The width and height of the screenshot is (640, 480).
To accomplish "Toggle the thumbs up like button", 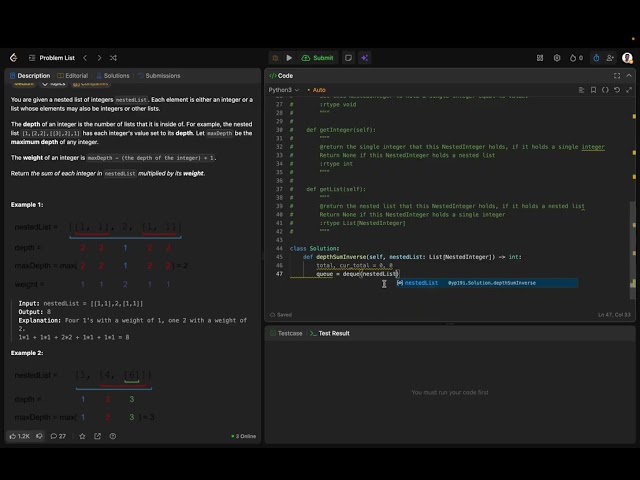I will click(x=19, y=436).
